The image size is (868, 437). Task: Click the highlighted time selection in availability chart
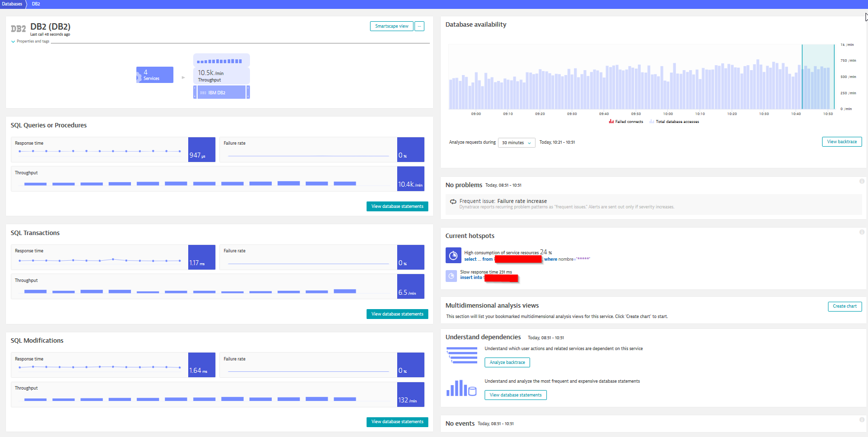coord(818,77)
